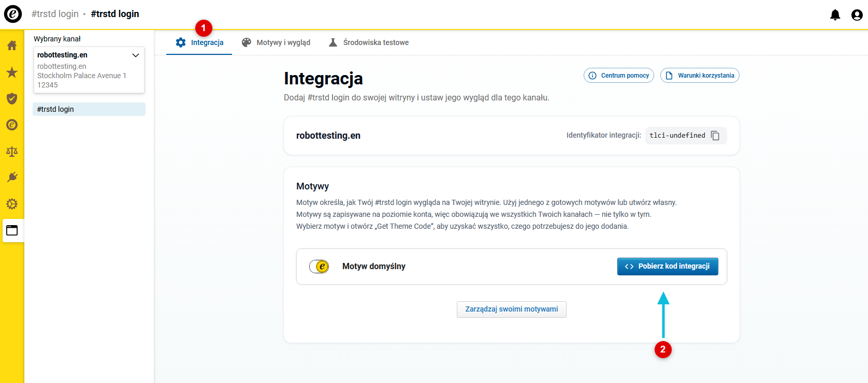Click the Wybrany kanał label
868x383 pixels.
[x=57, y=39]
